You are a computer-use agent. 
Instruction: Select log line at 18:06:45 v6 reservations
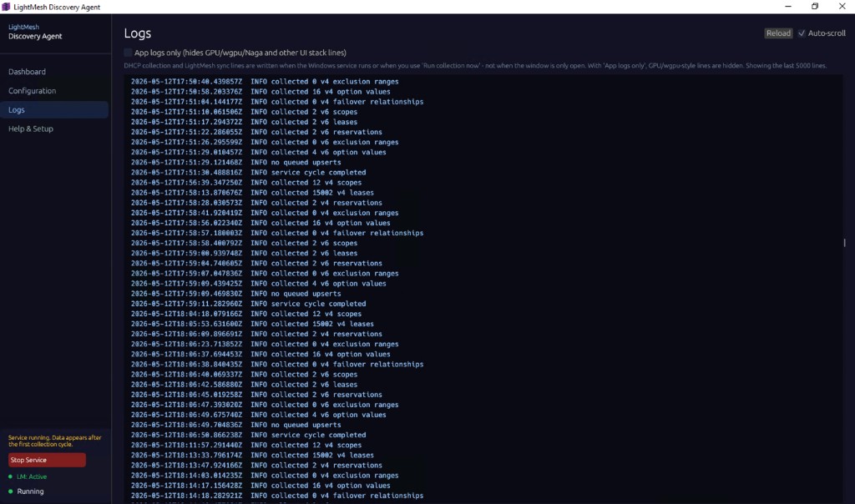click(256, 395)
